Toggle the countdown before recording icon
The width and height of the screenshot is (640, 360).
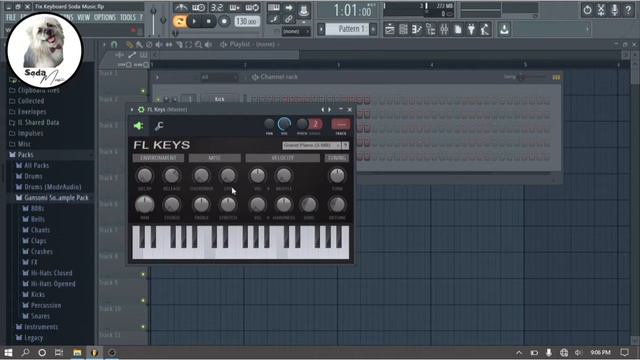coord(217,7)
